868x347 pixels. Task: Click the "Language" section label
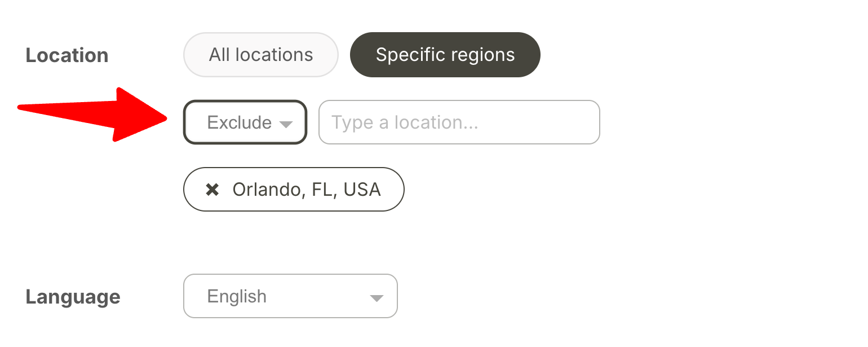73,297
